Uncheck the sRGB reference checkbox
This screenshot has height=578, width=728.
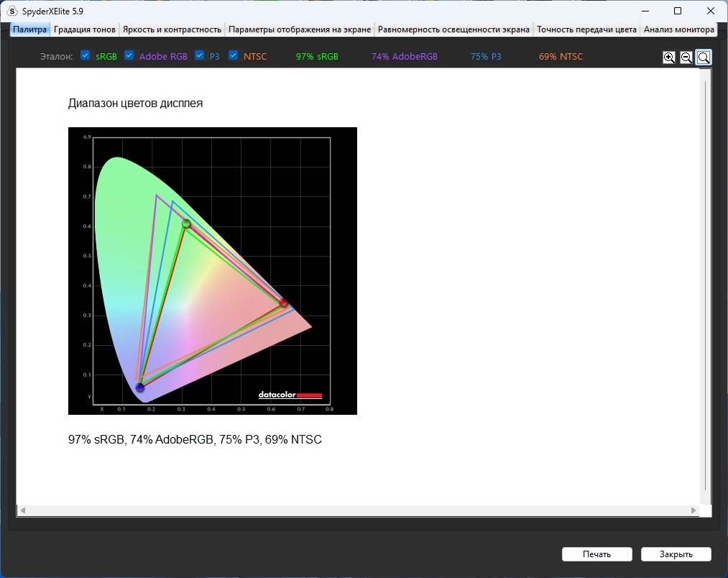tap(85, 55)
